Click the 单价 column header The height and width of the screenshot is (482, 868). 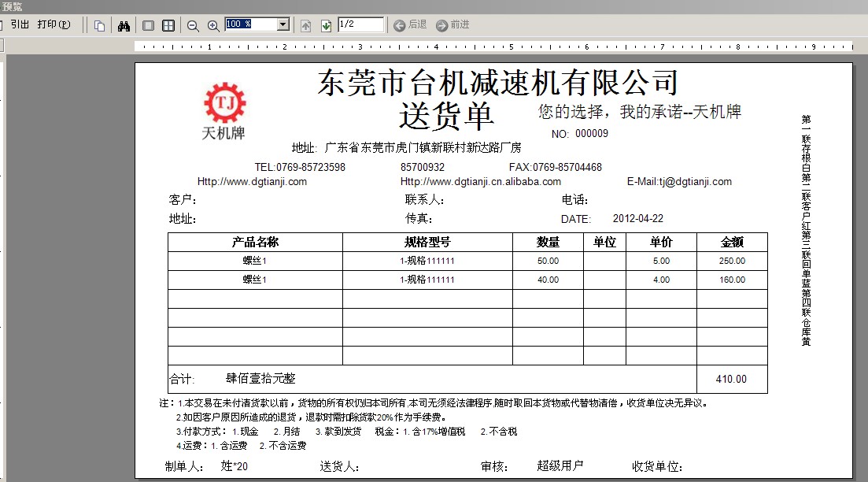(661, 242)
